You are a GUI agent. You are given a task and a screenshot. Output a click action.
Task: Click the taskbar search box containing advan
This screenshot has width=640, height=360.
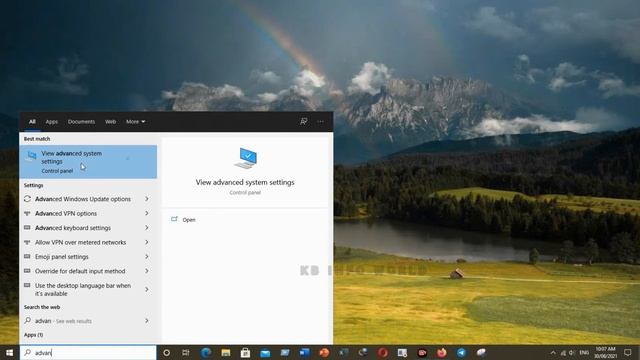coord(88,353)
